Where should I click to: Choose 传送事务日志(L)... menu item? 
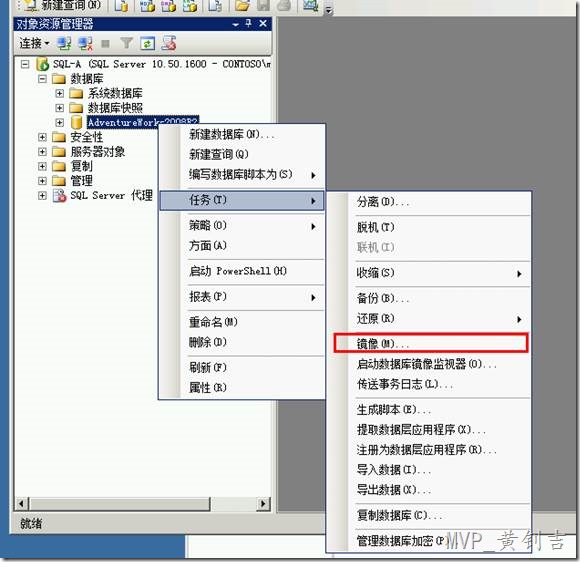tap(429, 384)
